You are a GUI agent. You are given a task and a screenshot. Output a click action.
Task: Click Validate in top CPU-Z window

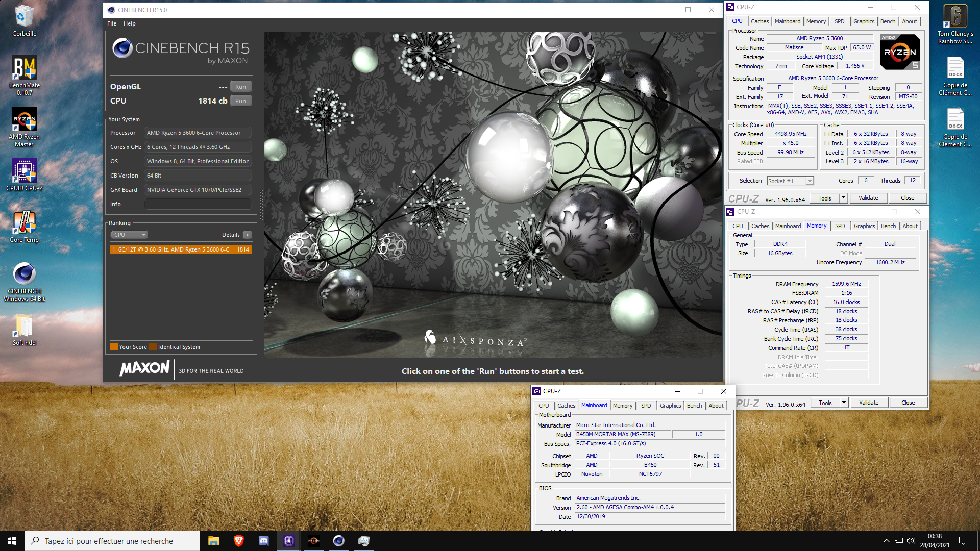[868, 198]
